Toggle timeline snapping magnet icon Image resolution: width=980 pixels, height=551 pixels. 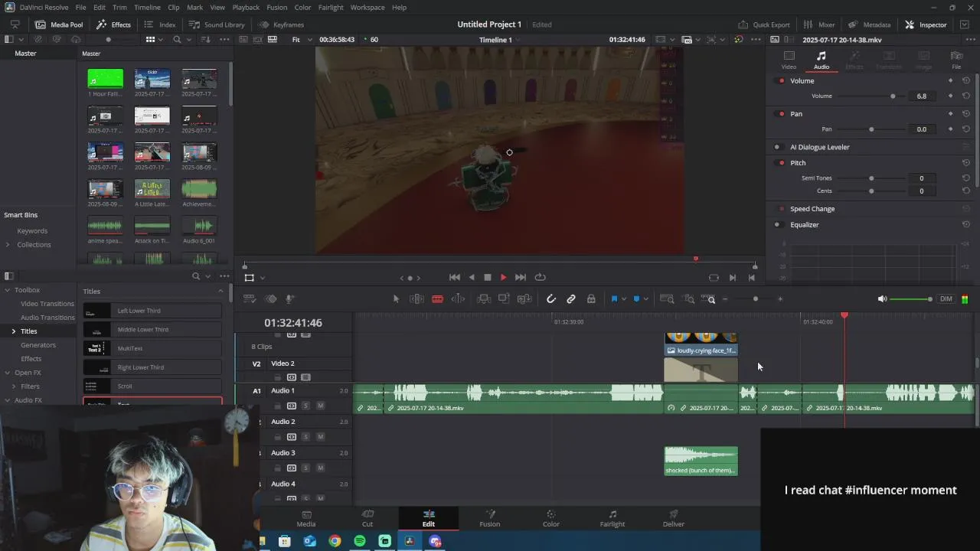550,299
